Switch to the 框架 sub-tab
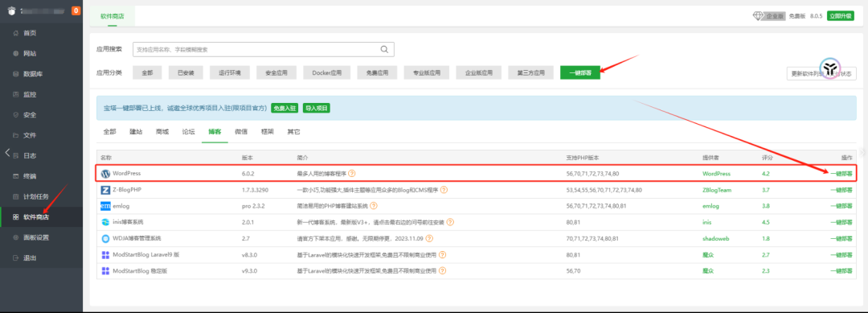The width and height of the screenshot is (868, 313). click(x=268, y=132)
